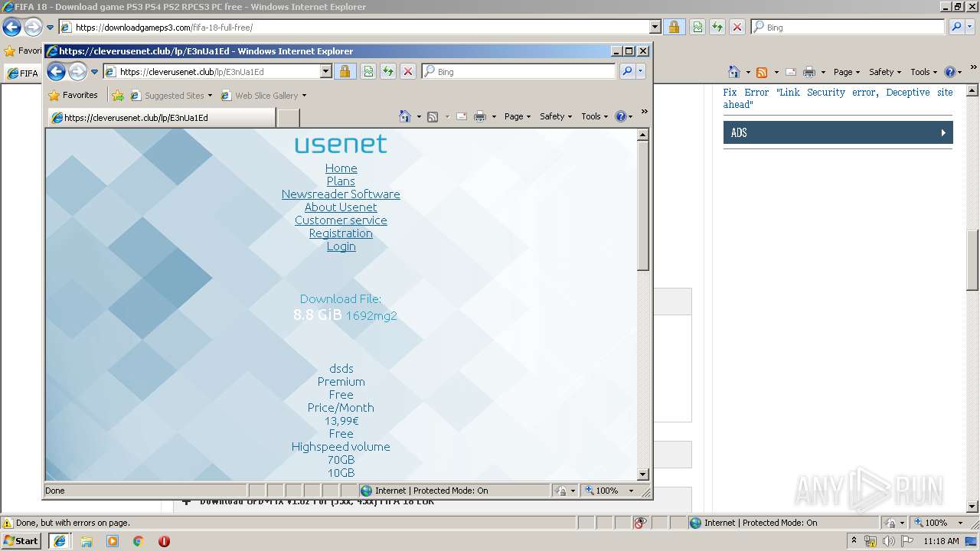The image size is (980, 551).
Task: Open a new tab in popup window
Action: pyautogui.click(x=288, y=117)
